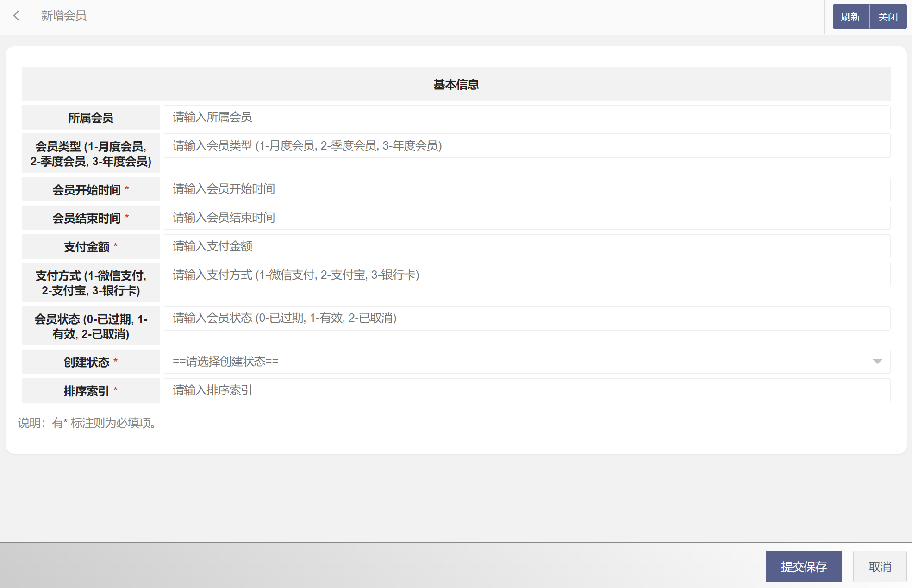Click the 排序索引 field label

[x=87, y=391]
